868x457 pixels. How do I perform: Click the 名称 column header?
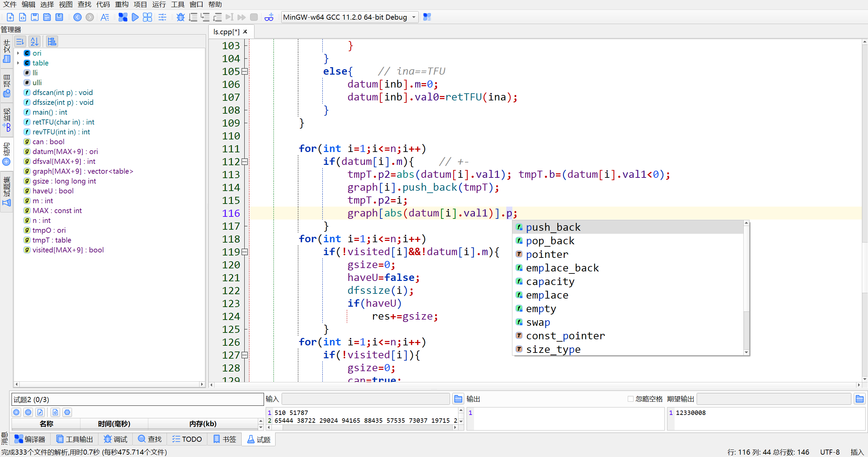tap(46, 423)
